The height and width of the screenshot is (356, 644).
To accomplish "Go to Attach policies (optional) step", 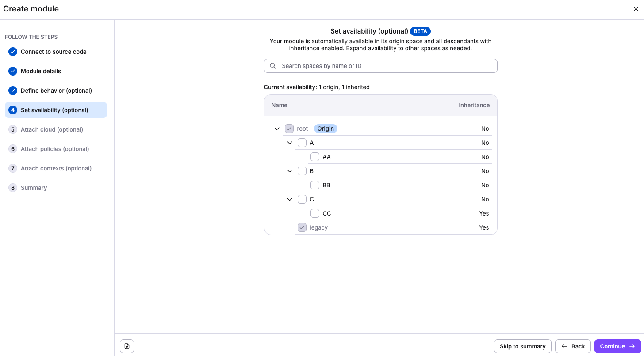I will (55, 149).
